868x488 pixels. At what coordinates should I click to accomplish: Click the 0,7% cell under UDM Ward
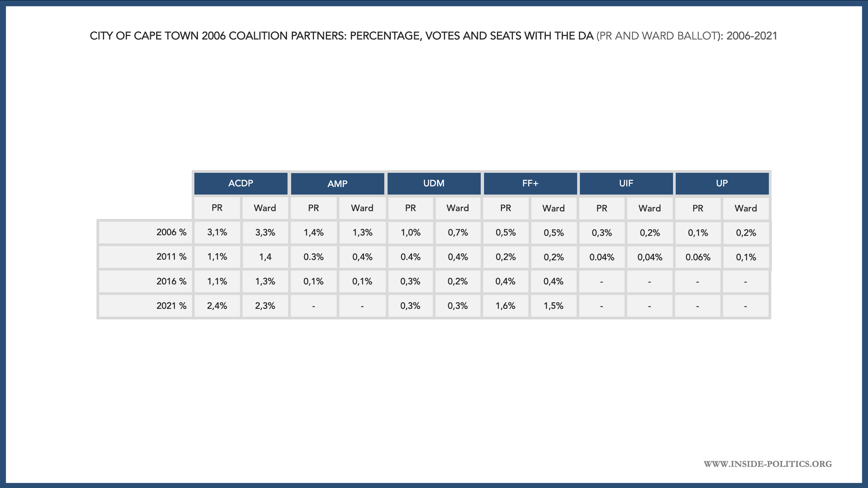(458, 232)
